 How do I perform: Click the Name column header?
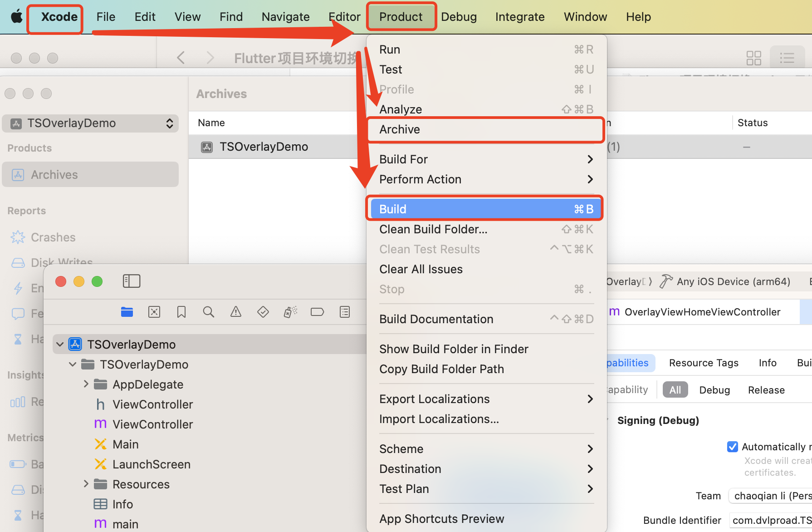click(211, 123)
